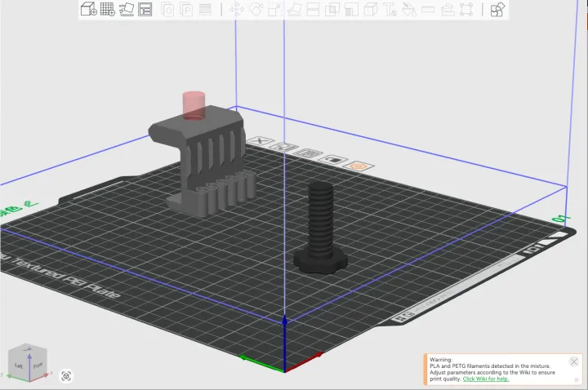Select the Measure ruler tool
Screen dimensions: 588x390
428,9
